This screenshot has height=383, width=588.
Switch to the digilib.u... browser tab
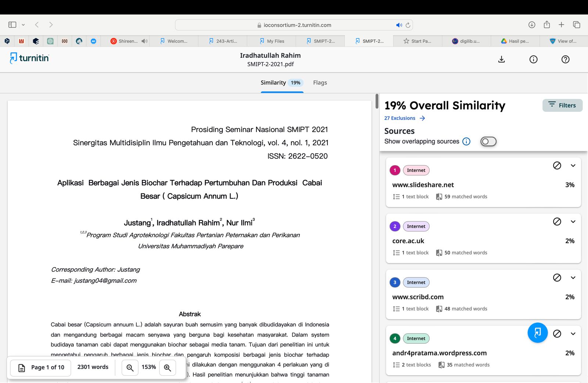point(466,41)
